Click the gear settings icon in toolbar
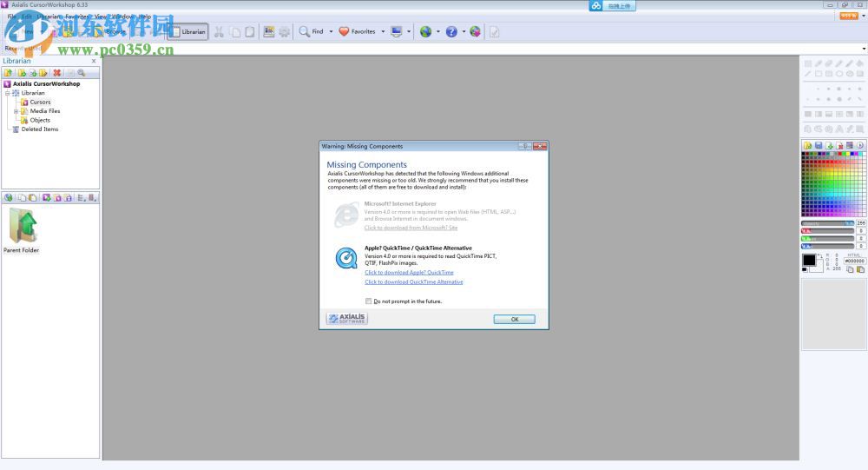This screenshot has width=868, height=470. pyautogui.click(x=284, y=31)
